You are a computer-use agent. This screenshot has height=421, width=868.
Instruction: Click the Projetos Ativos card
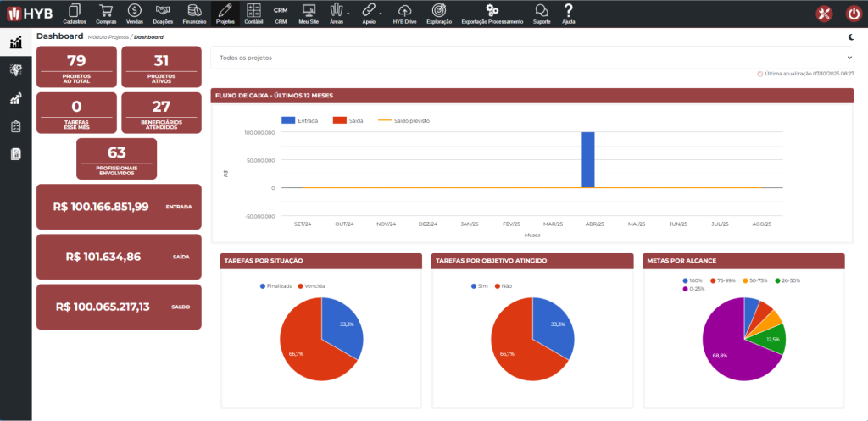click(161, 67)
